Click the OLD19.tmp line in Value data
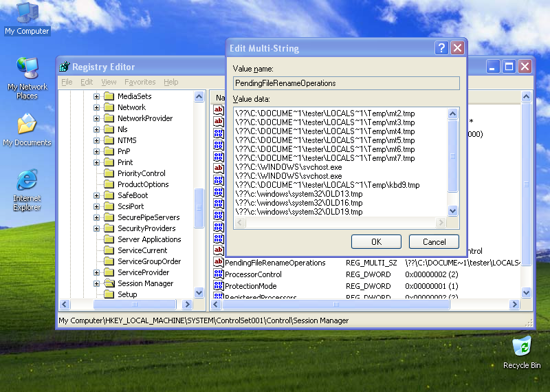The width and height of the screenshot is (550, 392). point(299,212)
